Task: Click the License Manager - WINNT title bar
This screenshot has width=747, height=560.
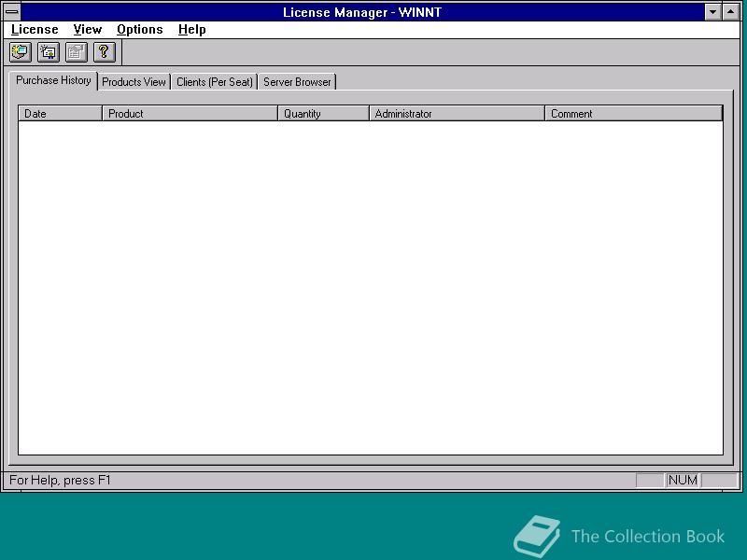Action: coord(362,12)
